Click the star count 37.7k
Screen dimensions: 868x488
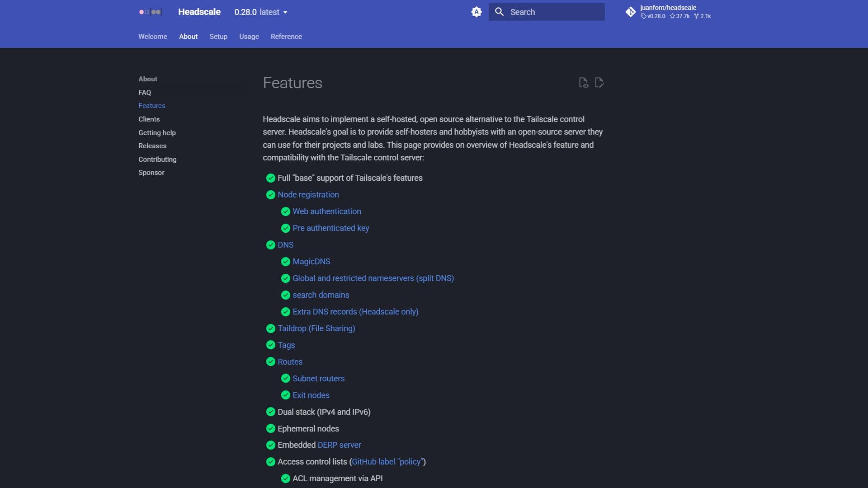680,16
